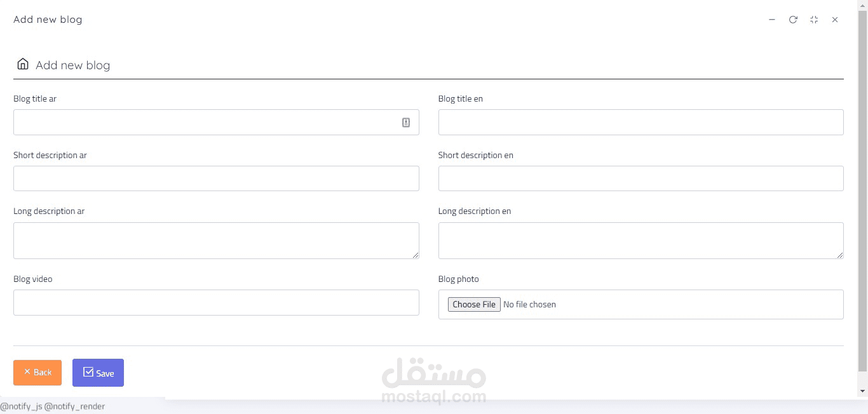Image resolution: width=868 pixels, height=414 pixels.
Task: Focus the Blog title en input
Action: [x=641, y=123]
